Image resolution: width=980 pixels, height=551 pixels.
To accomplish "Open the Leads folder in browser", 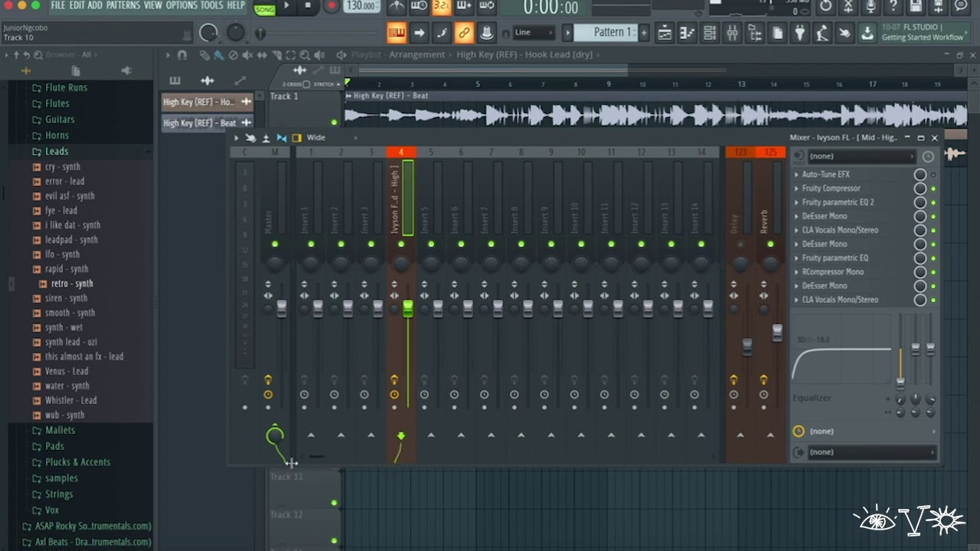I will click(57, 152).
